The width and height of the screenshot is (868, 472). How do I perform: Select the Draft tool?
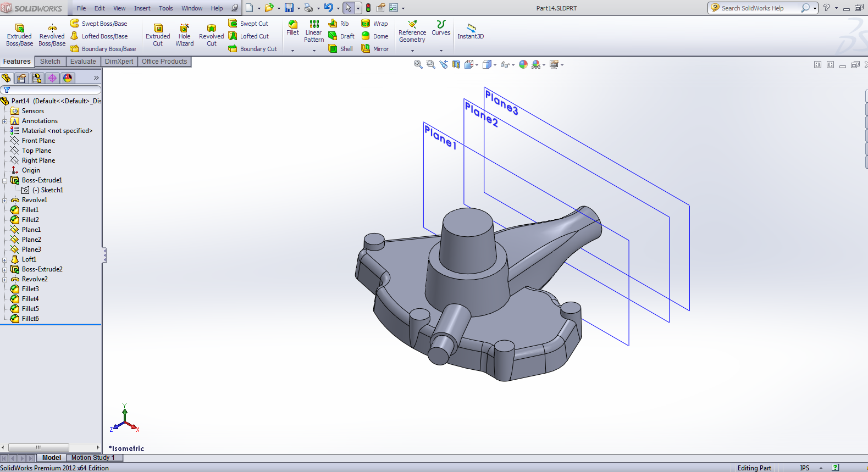coord(341,36)
